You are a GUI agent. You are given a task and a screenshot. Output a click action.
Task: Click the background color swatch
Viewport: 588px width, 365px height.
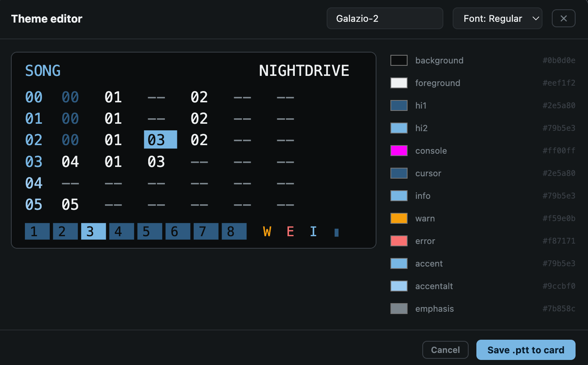click(x=399, y=60)
